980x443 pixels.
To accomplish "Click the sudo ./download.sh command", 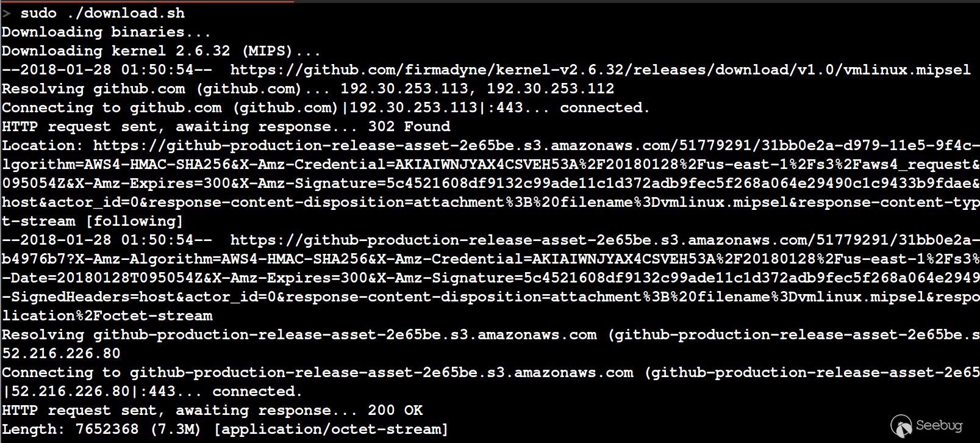I will [x=102, y=13].
